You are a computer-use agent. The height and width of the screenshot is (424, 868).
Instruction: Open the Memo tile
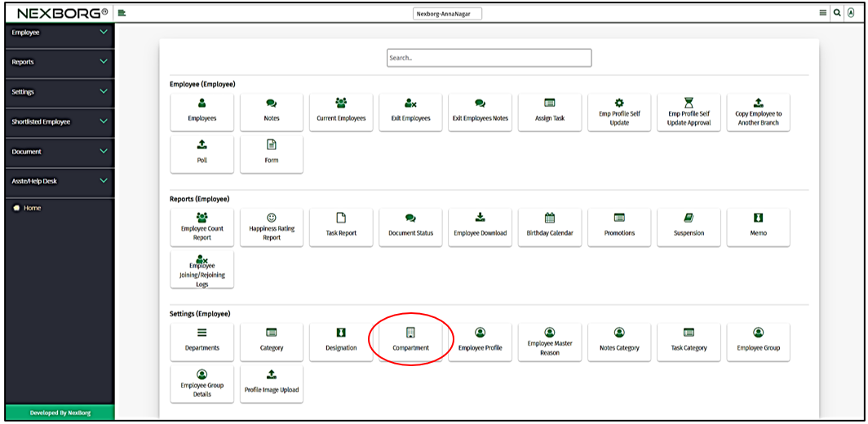coord(759,227)
